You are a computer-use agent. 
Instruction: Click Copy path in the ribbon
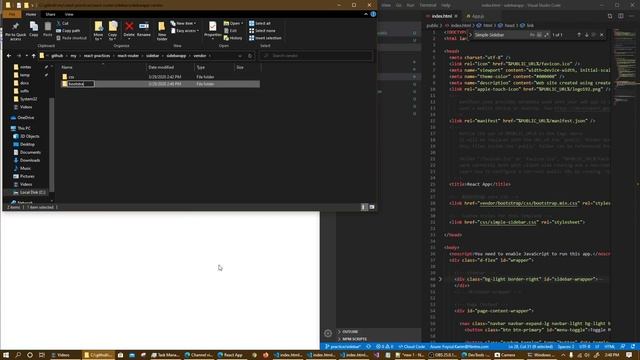point(68,31)
